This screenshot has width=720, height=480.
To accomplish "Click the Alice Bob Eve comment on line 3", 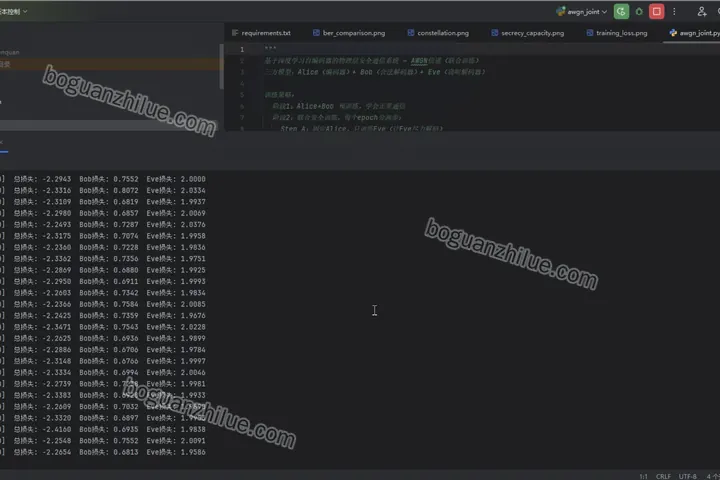I will (x=375, y=72).
